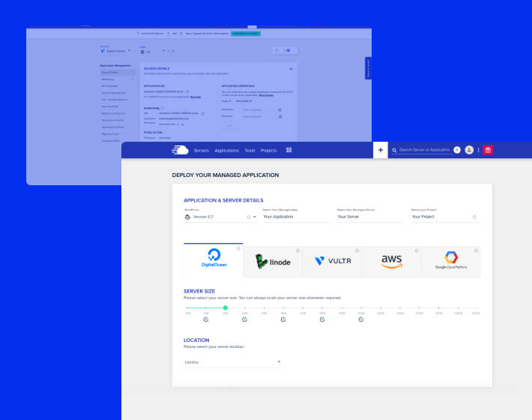Image resolution: width=532 pixels, height=420 pixels.
Task: Select the Google Cloud Platform provider tab
Action: point(451,262)
